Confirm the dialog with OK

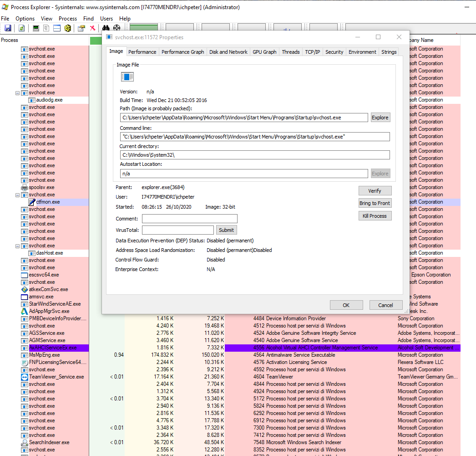click(346, 305)
